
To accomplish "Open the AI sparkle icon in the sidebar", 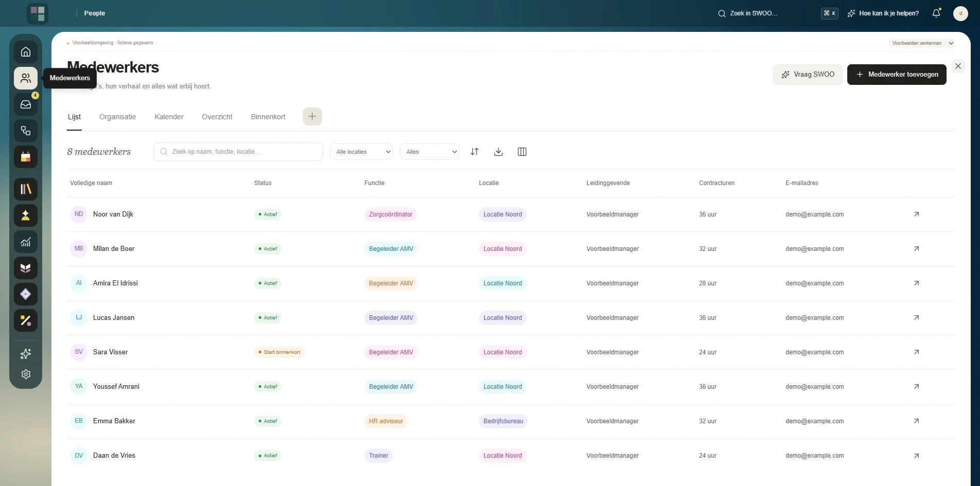I will click(26, 354).
